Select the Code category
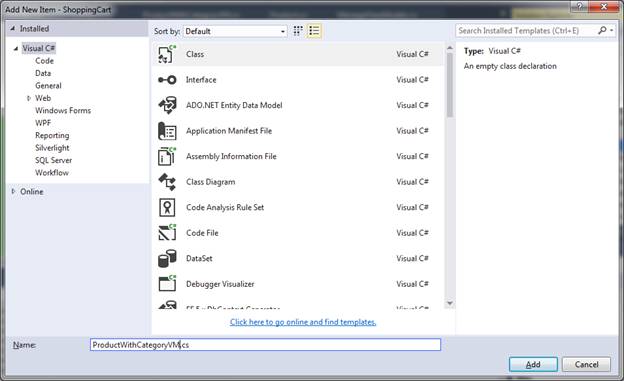624x381 pixels. point(44,61)
